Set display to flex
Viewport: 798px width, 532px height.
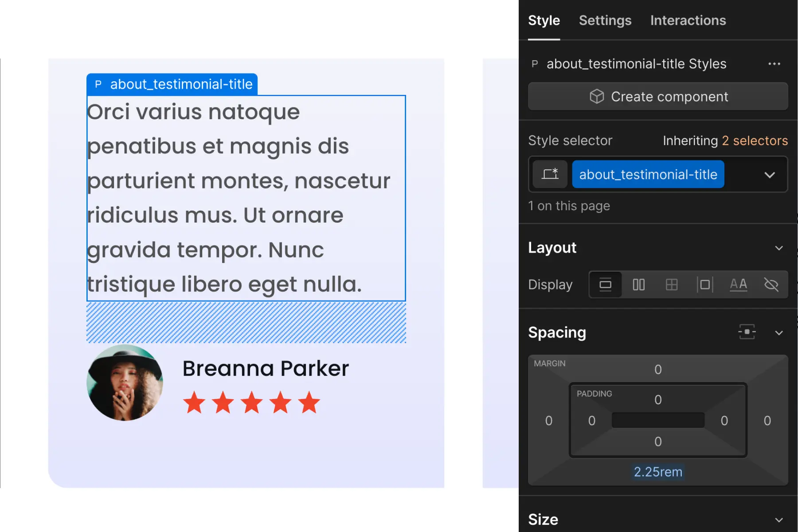tap(638, 285)
